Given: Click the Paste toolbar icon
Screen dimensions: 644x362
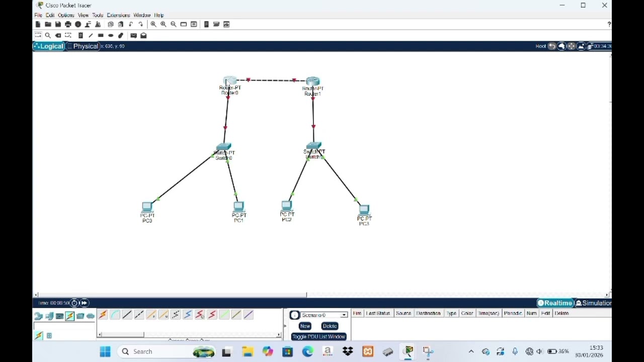Looking at the screenshot, I should 121,24.
